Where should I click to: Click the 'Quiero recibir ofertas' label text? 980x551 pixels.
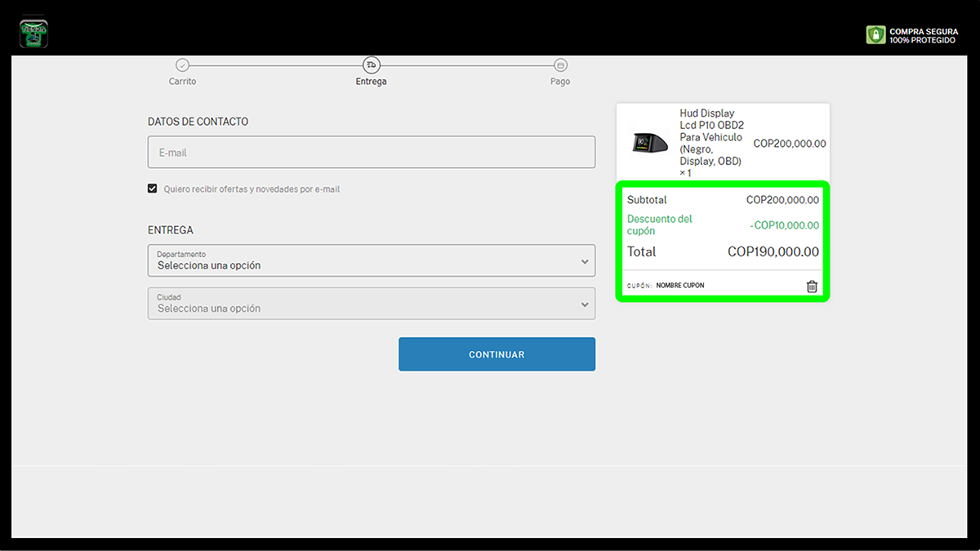252,189
